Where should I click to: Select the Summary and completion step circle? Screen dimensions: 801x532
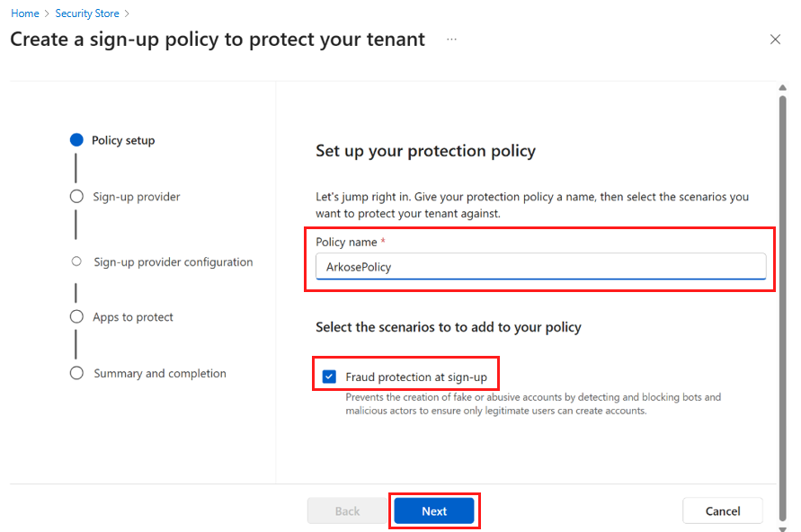pyautogui.click(x=77, y=372)
